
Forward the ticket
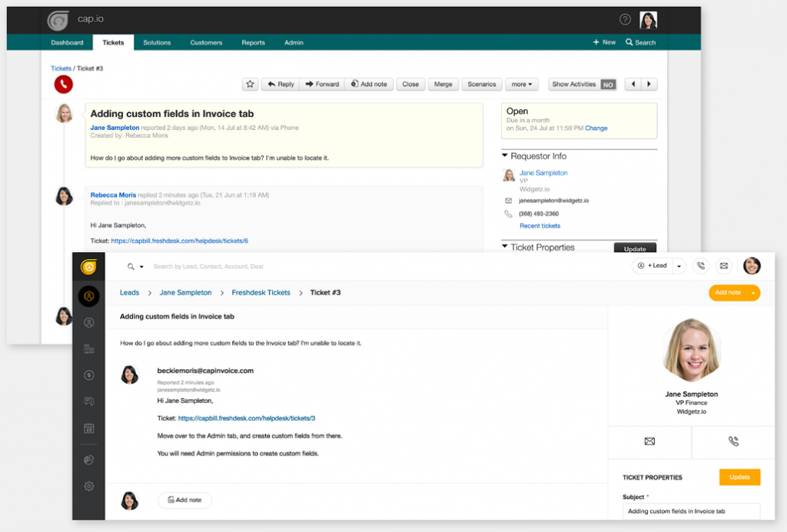(x=322, y=85)
